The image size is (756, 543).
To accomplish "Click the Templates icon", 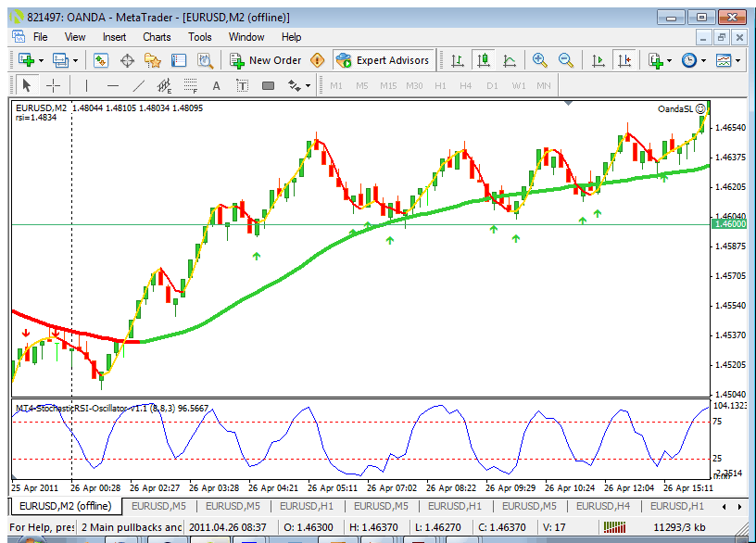I will pos(724,60).
